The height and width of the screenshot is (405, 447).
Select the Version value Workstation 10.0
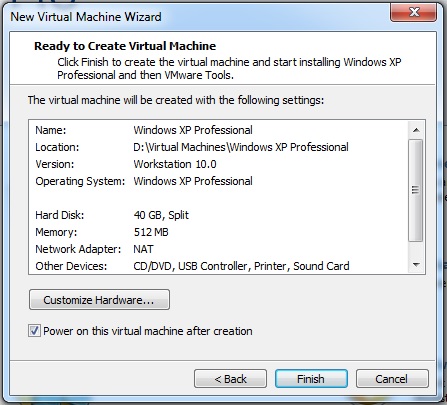click(x=175, y=164)
